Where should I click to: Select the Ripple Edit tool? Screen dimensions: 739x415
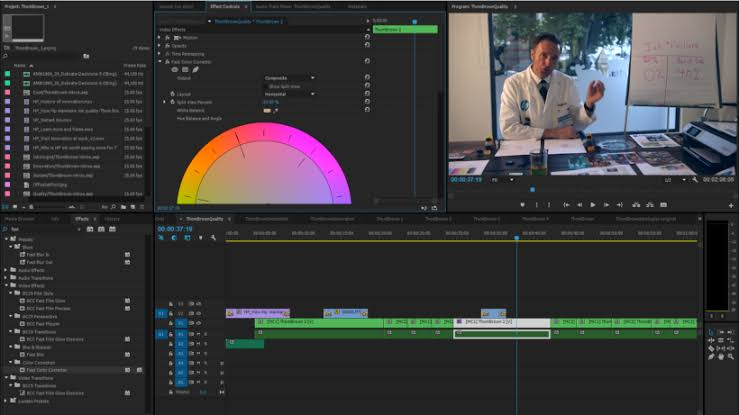click(711, 340)
